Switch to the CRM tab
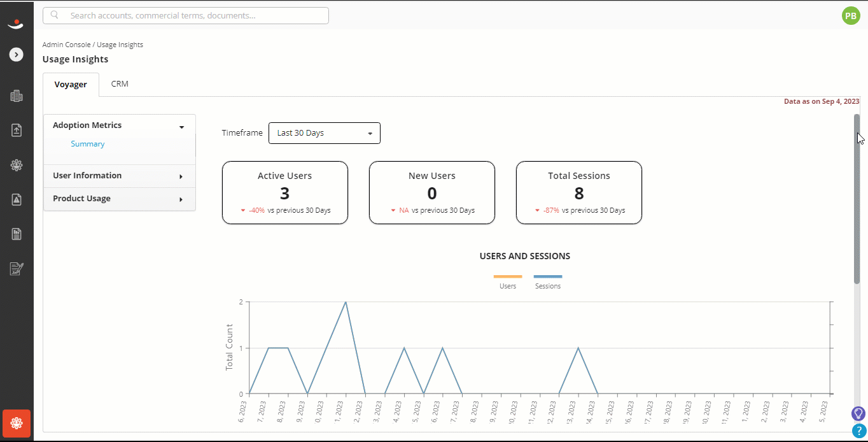 pos(120,84)
